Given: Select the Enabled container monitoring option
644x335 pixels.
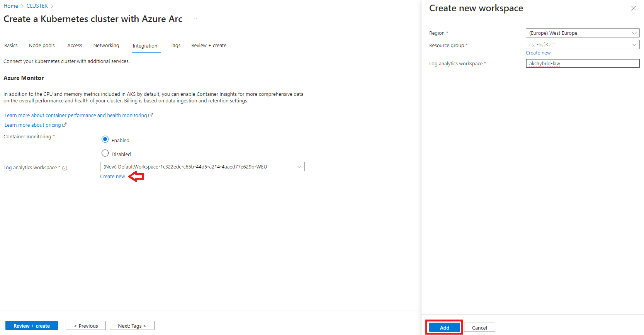Looking at the screenshot, I should (x=105, y=139).
